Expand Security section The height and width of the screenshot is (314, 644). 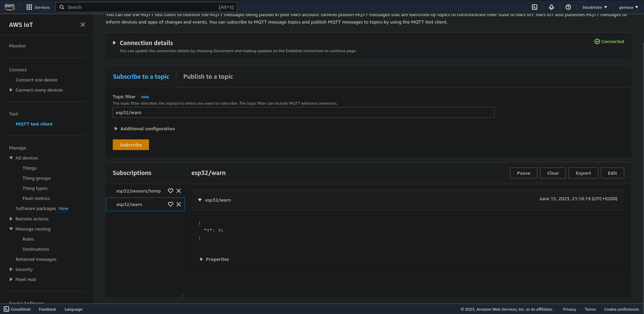(11, 269)
